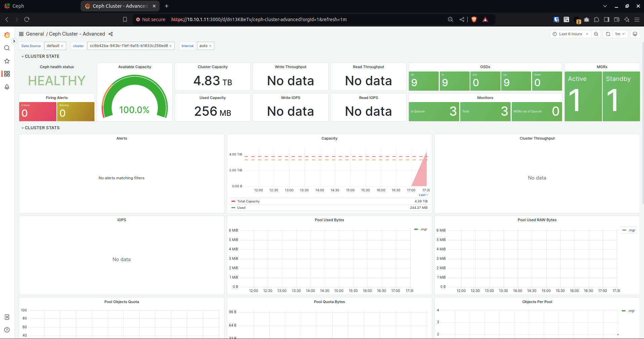The height and width of the screenshot is (339, 644).
Task: Click the browser address bar URL
Action: [259, 19]
